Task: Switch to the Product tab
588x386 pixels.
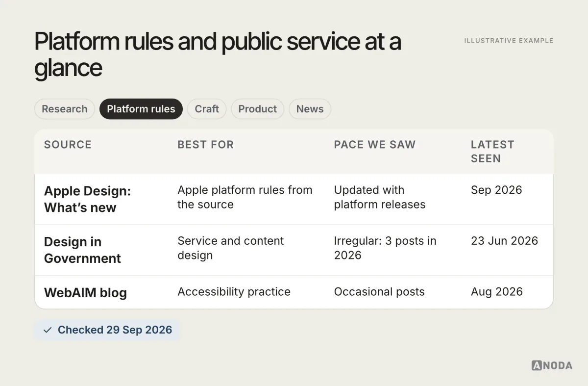Action: tap(258, 109)
